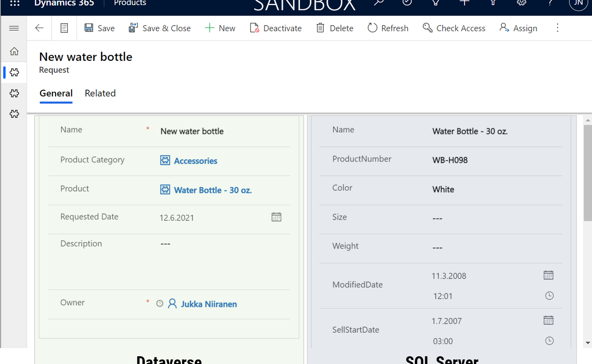Toggle the hamburger site map menu
This screenshot has height=364, width=592.
pyautogui.click(x=14, y=28)
